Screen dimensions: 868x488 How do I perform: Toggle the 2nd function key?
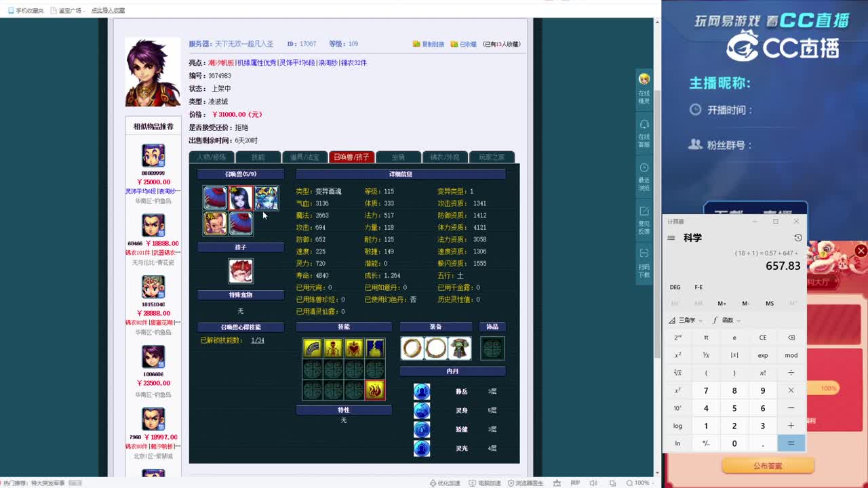point(677,338)
